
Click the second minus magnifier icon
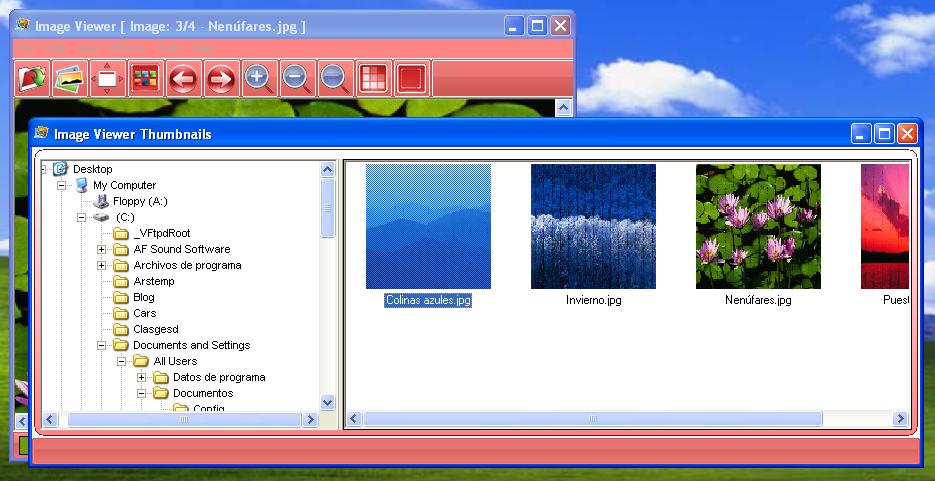coord(335,78)
